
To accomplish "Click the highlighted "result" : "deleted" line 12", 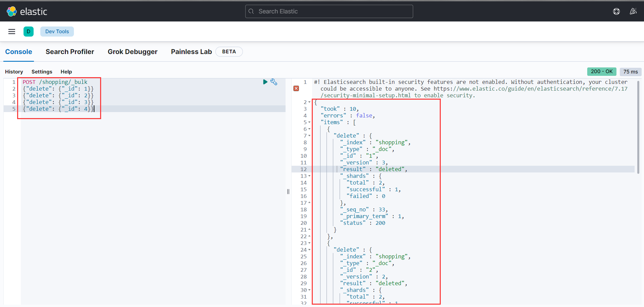I will (x=374, y=169).
